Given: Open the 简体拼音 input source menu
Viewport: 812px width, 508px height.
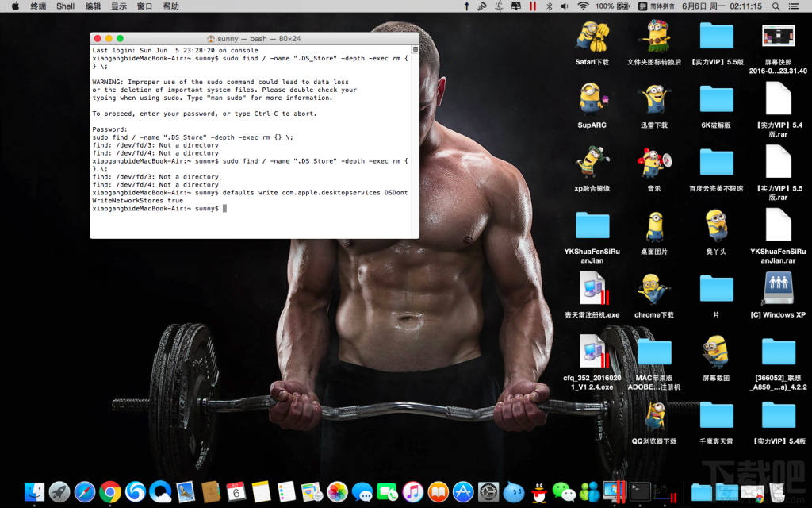Looking at the screenshot, I should (656, 6).
